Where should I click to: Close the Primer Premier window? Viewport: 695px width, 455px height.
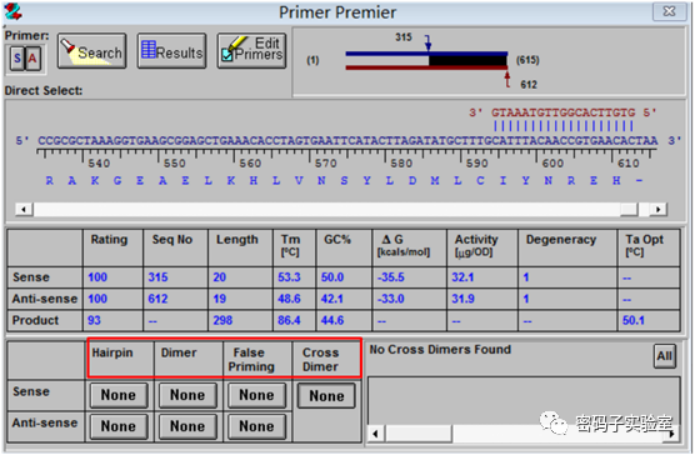(x=669, y=11)
